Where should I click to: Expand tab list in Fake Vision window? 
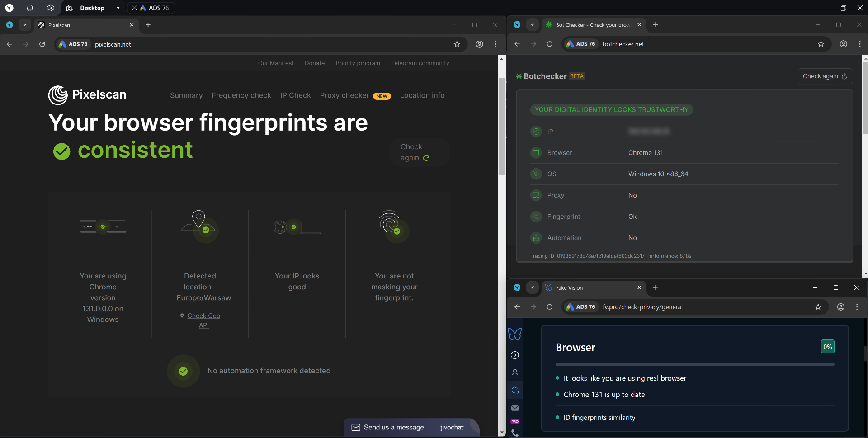[533, 287]
